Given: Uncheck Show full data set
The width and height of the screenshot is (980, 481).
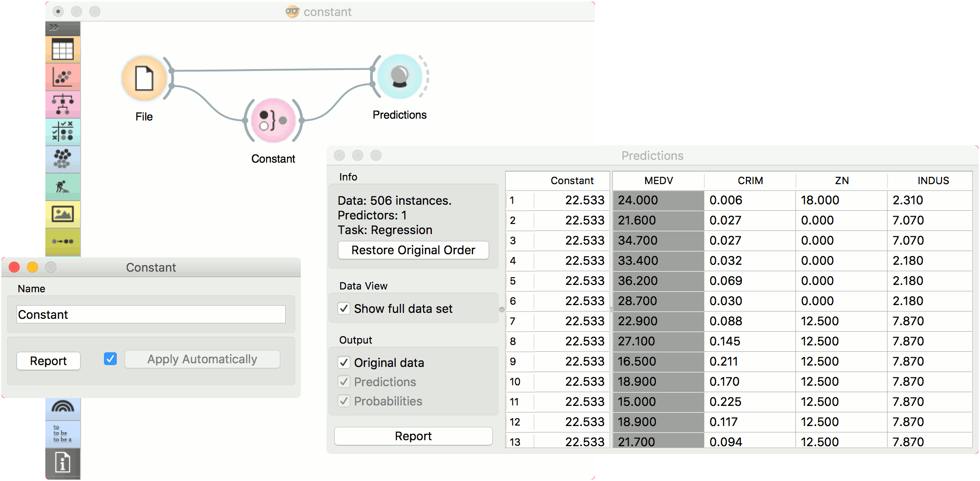Looking at the screenshot, I should click(x=344, y=309).
